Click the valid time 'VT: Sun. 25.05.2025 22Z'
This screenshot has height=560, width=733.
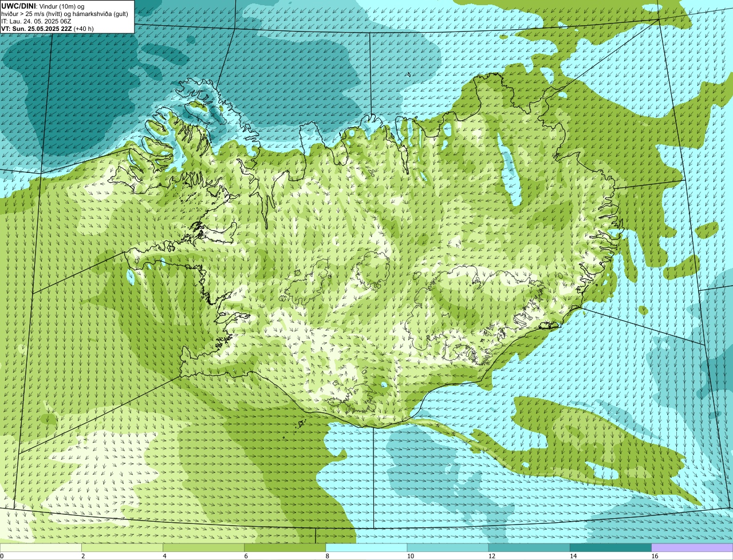pos(37,28)
